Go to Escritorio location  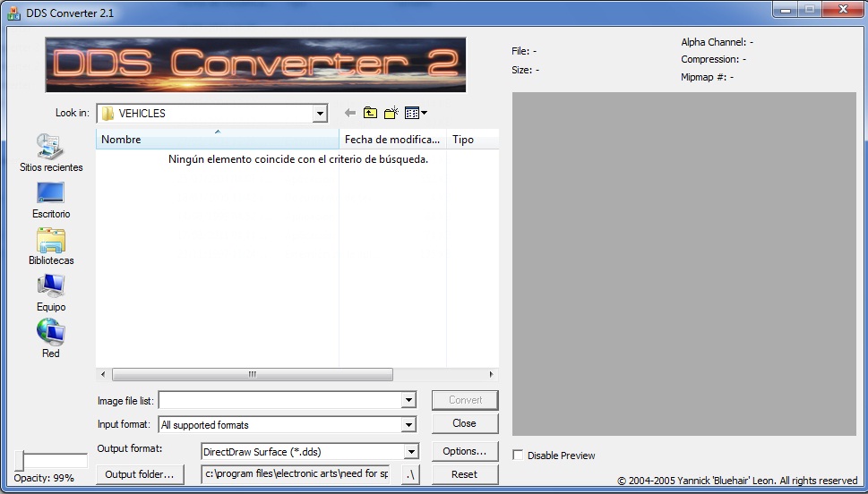click(x=51, y=200)
